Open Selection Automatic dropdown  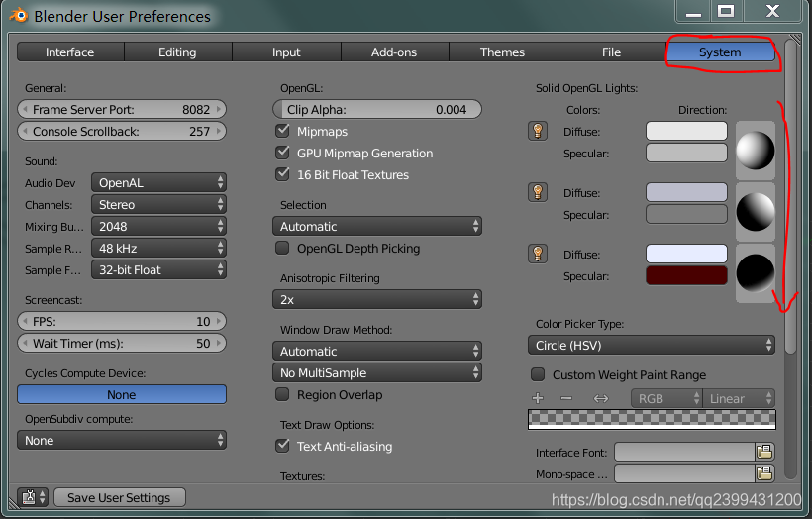coord(377,226)
